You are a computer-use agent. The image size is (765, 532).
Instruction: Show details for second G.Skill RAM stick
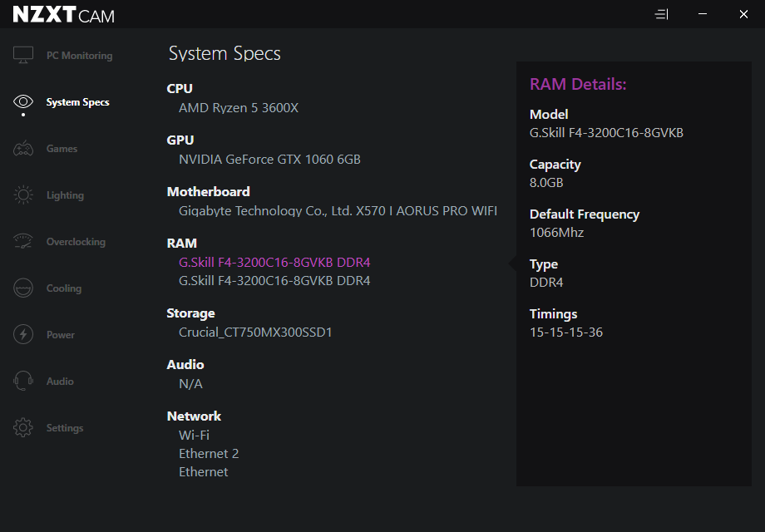pos(274,281)
